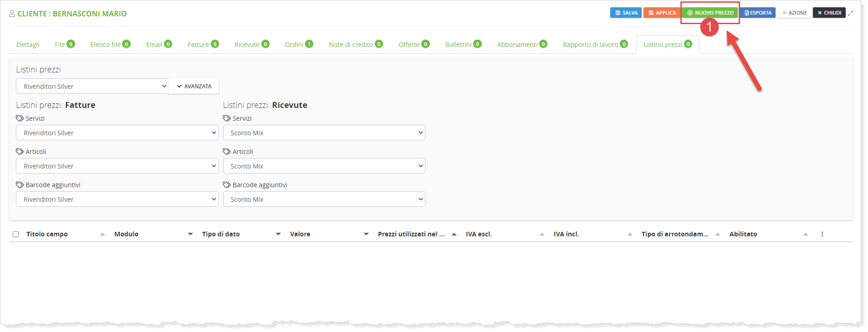Screen dimensions: 868x332
Task: Switch to the Dettagli tab
Action: tap(28, 45)
